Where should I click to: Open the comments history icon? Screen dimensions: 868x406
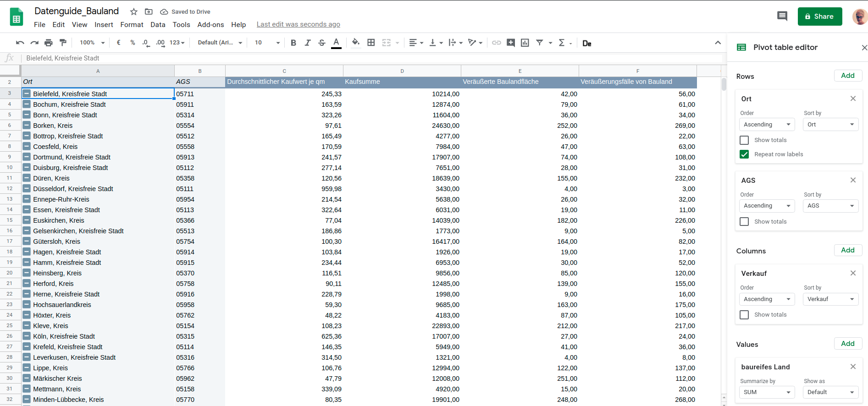782,16
